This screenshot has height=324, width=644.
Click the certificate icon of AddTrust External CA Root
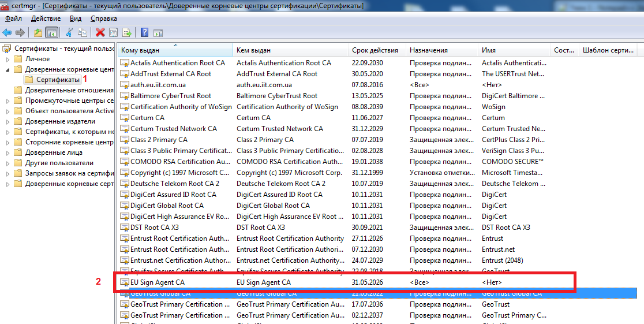click(x=125, y=74)
